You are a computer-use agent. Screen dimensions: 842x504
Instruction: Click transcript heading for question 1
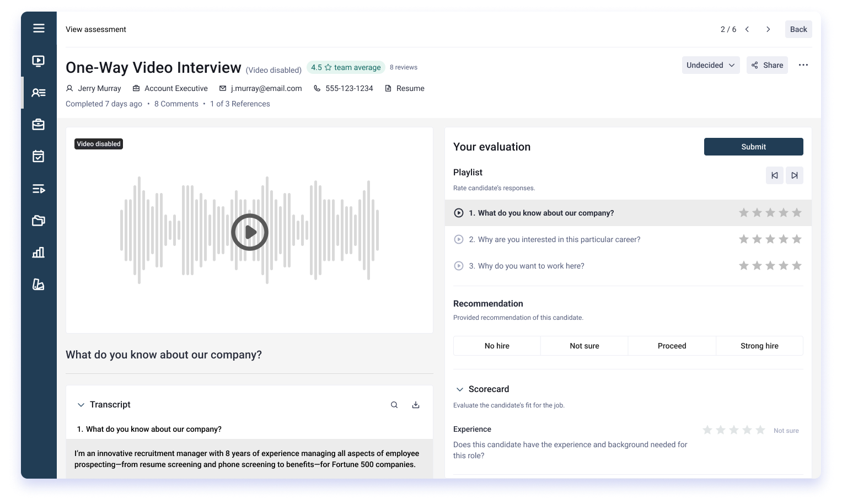click(x=149, y=429)
